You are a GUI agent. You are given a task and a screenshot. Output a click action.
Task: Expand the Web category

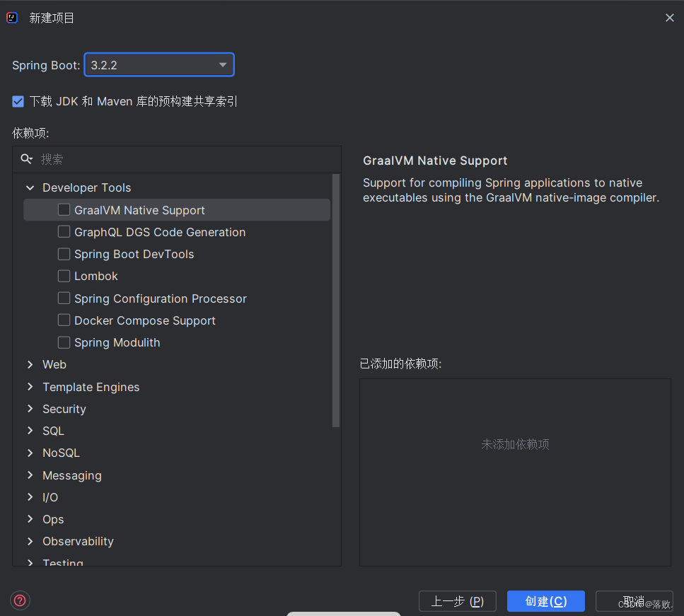(30, 364)
